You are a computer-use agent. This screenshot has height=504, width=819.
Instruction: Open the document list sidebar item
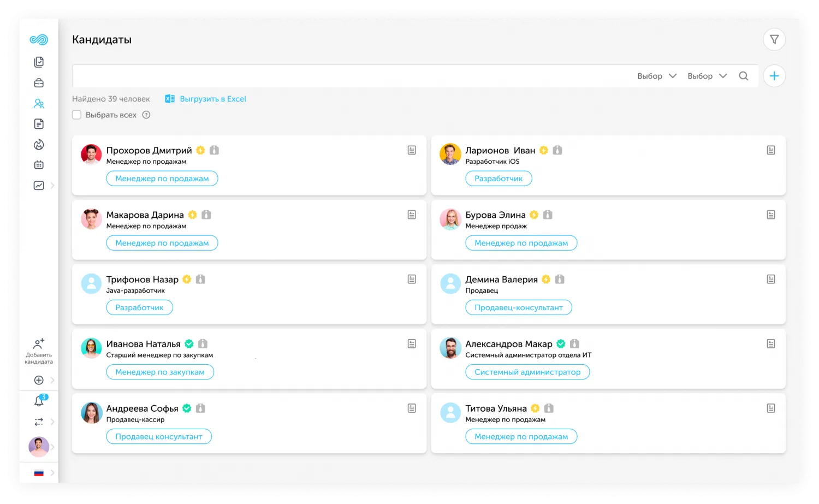[x=39, y=124]
